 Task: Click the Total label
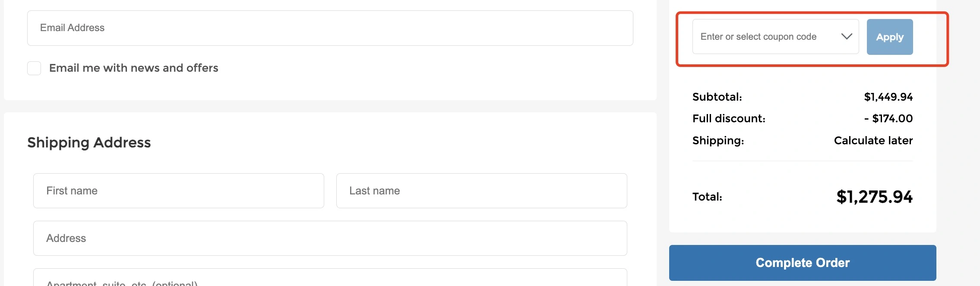click(x=707, y=197)
